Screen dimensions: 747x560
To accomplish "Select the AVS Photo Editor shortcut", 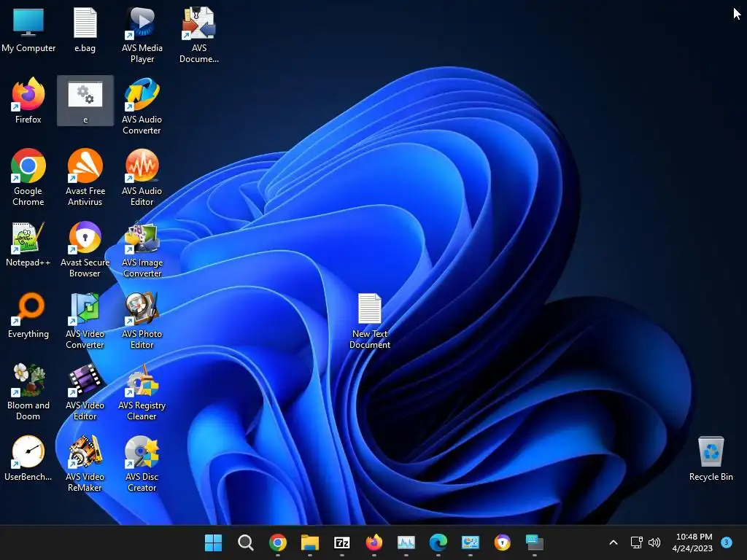I will 142,321.
